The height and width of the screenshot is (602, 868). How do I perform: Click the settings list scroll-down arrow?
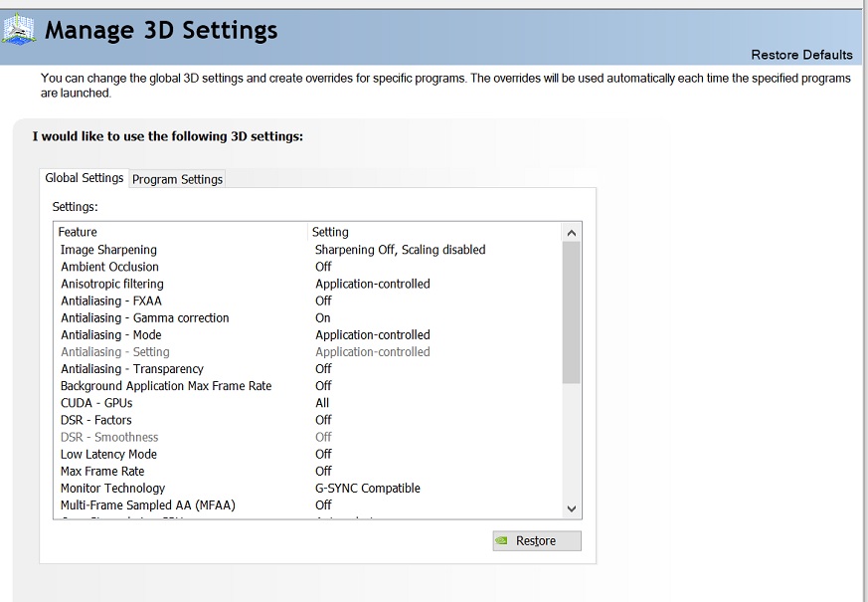pos(571,508)
